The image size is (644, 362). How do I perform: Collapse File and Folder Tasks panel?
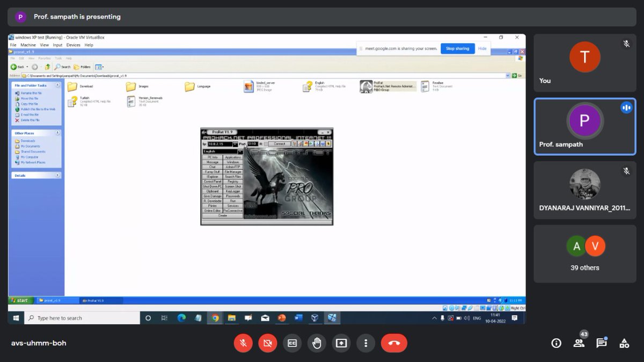58,85
